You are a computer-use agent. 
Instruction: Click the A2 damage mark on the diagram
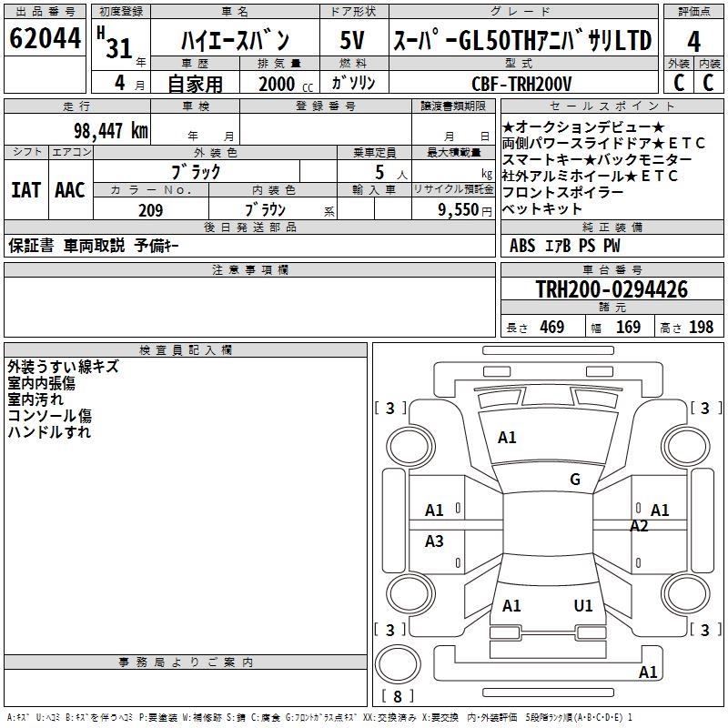(639, 526)
